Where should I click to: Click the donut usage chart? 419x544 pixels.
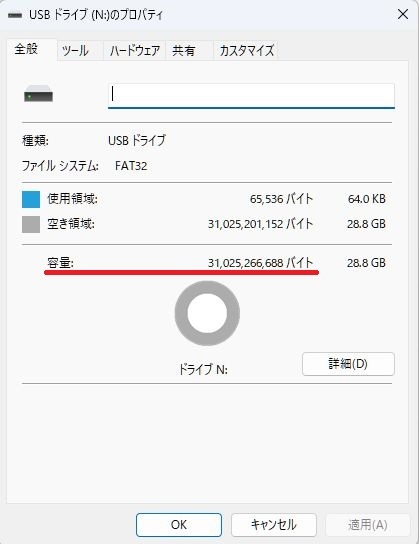click(x=207, y=313)
